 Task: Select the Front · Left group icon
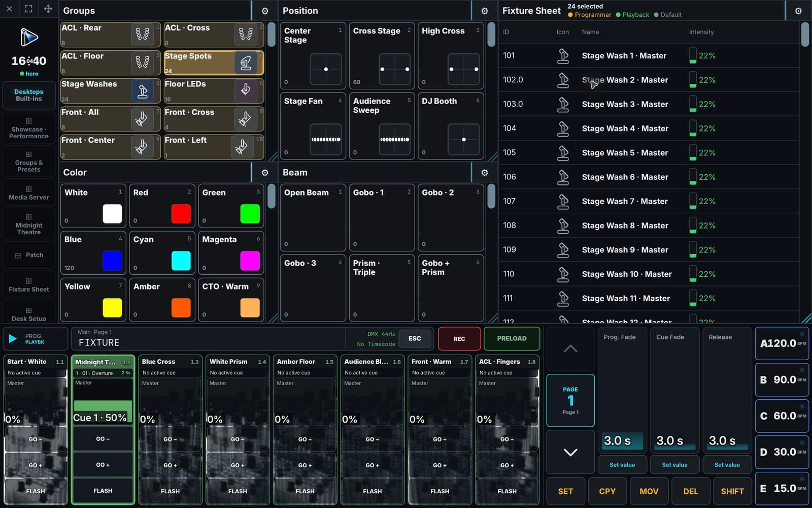pyautogui.click(x=242, y=147)
